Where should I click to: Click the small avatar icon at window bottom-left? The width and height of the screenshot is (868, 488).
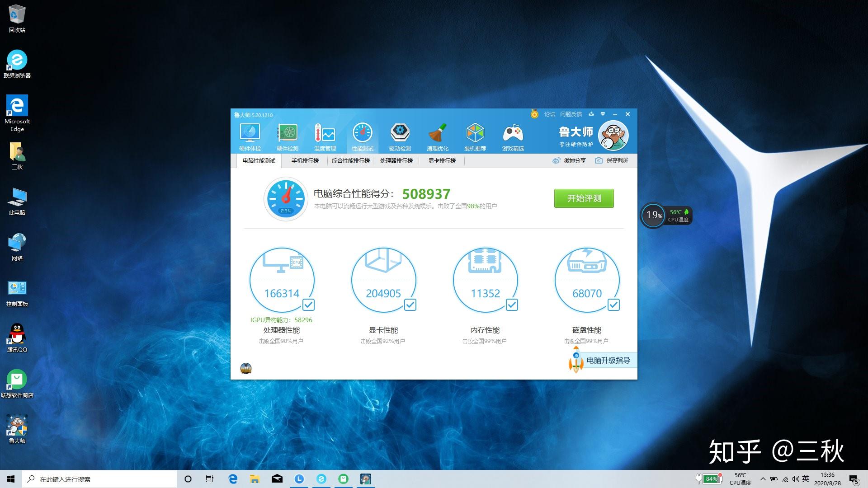pos(246,368)
